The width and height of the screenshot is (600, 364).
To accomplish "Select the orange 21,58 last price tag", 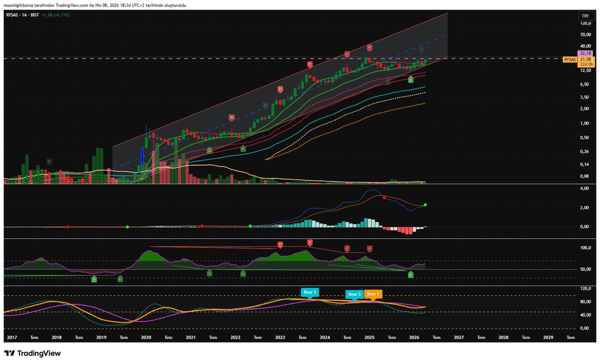I will click(x=586, y=59).
